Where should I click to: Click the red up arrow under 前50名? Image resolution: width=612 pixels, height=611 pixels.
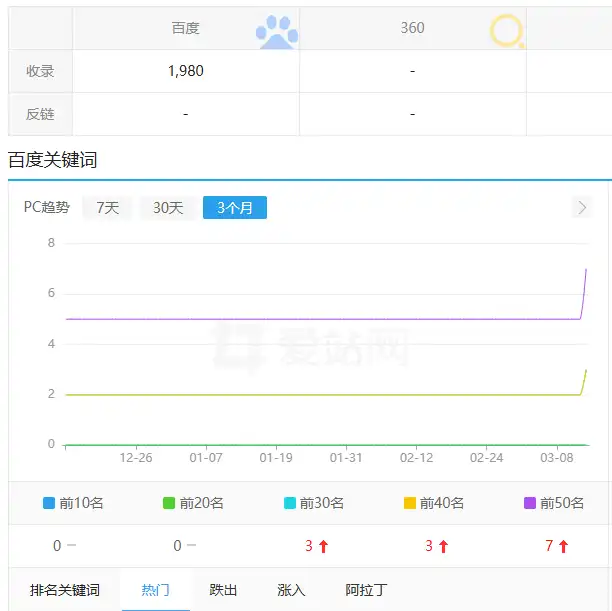(x=563, y=546)
